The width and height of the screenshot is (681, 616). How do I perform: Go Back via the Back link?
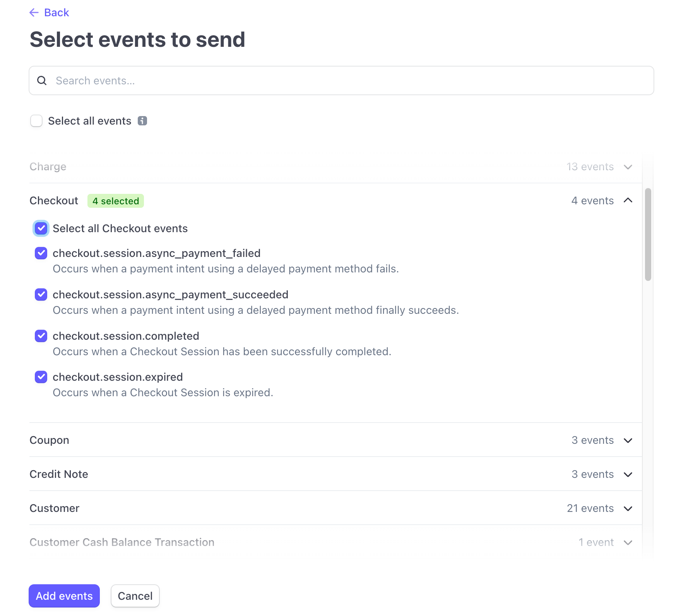pyautogui.click(x=56, y=13)
